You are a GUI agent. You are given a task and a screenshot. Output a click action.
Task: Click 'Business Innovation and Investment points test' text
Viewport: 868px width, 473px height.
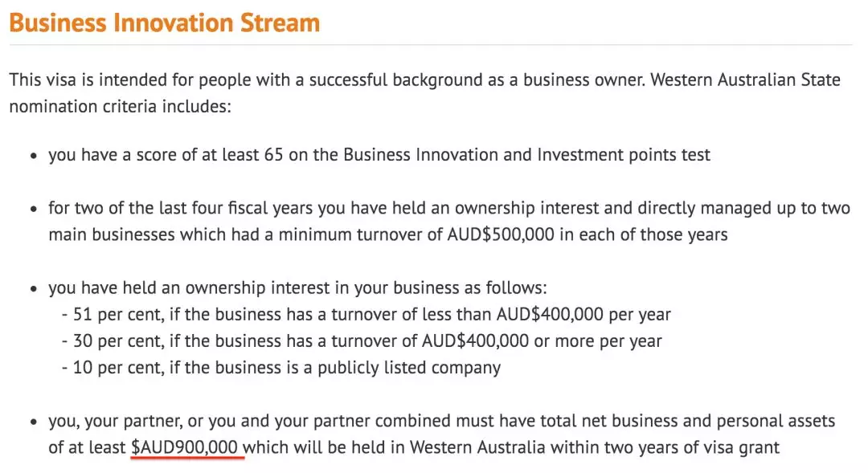(x=526, y=155)
